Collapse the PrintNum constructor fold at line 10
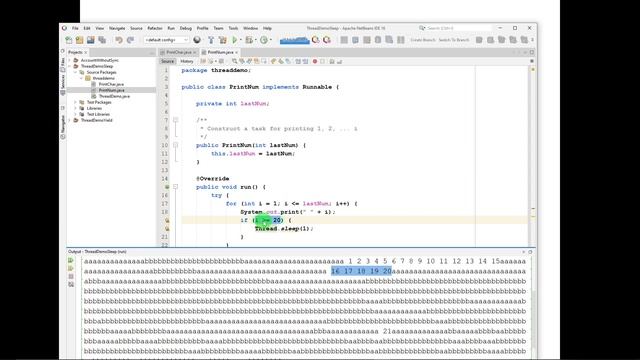640x360 pixels. (x=176, y=145)
